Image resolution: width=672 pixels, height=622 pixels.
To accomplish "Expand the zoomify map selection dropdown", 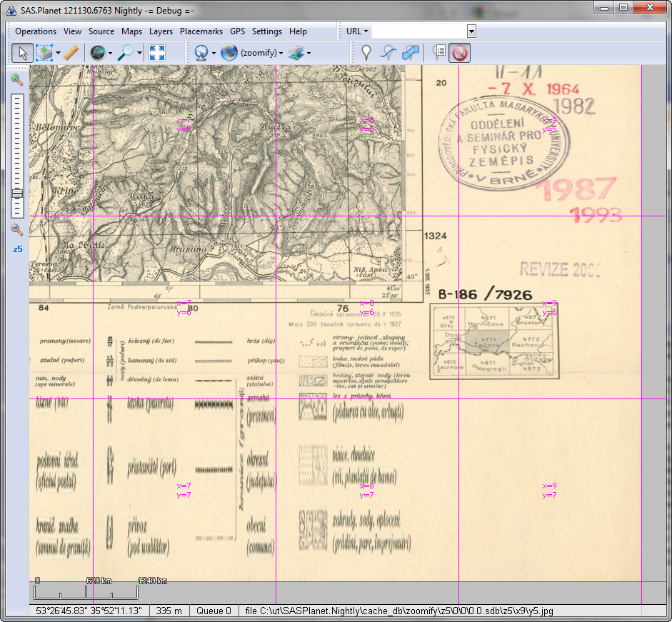I will 281,53.
